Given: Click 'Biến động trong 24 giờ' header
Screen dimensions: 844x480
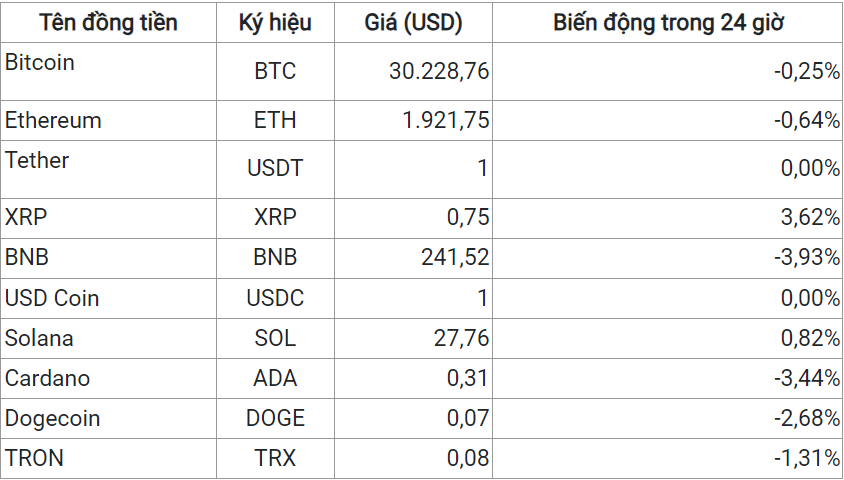Looking at the screenshot, I should tap(668, 23).
